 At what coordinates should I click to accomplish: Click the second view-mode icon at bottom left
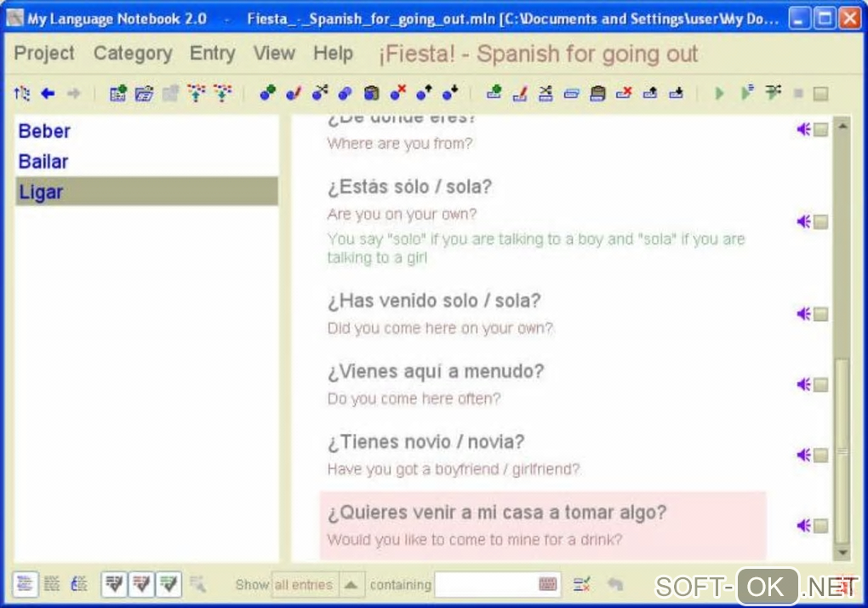[x=52, y=583]
